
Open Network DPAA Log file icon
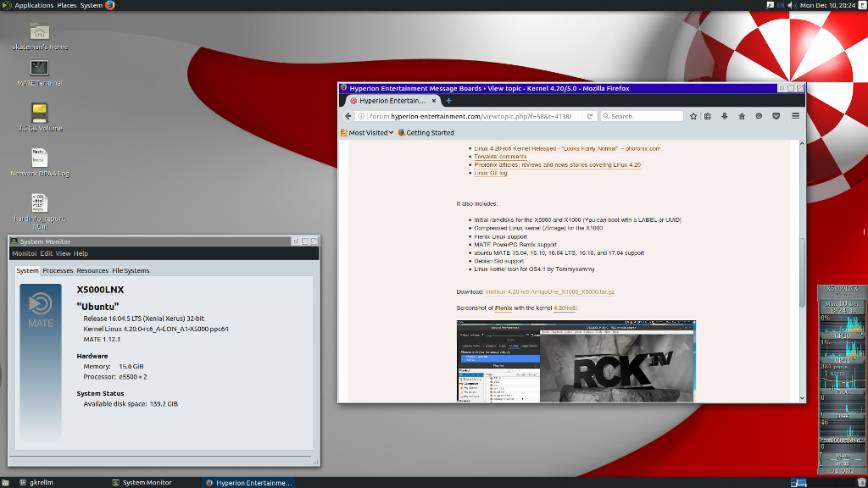[x=39, y=158]
